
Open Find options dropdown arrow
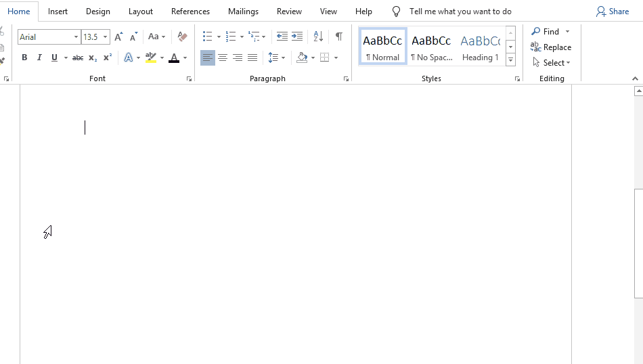click(568, 32)
